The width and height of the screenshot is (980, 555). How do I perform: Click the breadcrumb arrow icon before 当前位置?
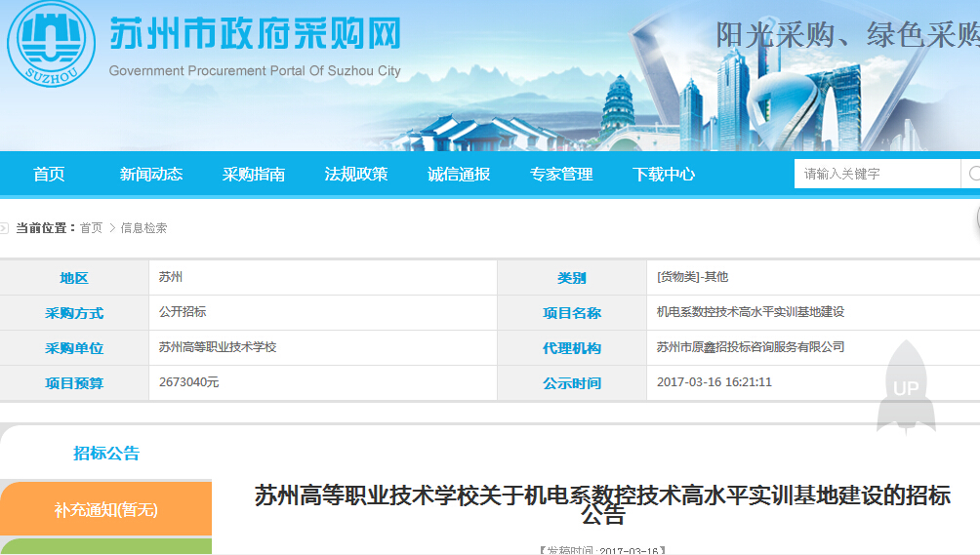click(4, 228)
